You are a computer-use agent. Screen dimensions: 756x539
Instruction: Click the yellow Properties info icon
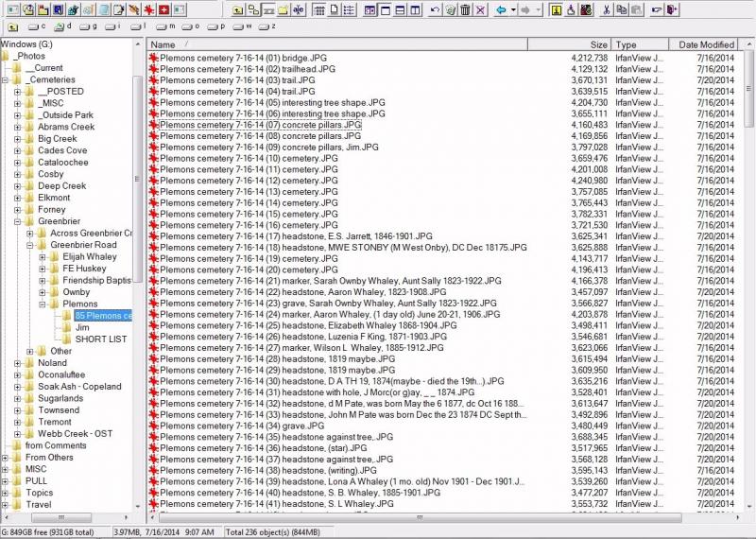[x=556, y=9]
